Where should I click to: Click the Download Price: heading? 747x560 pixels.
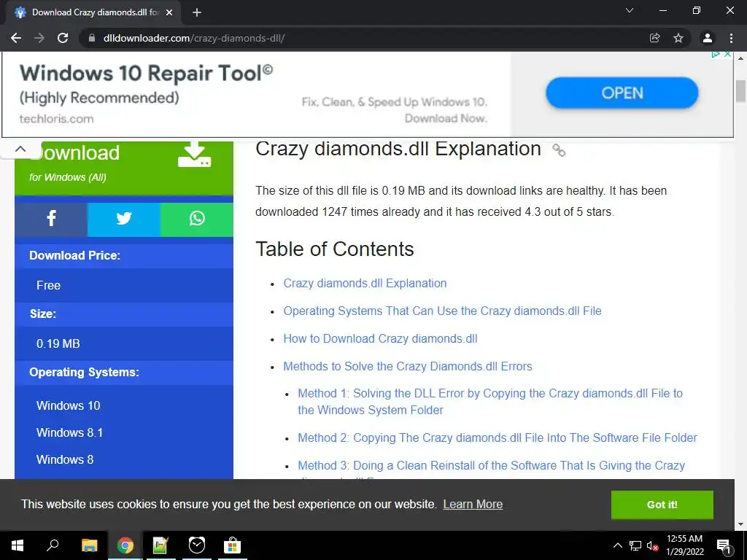tap(75, 256)
